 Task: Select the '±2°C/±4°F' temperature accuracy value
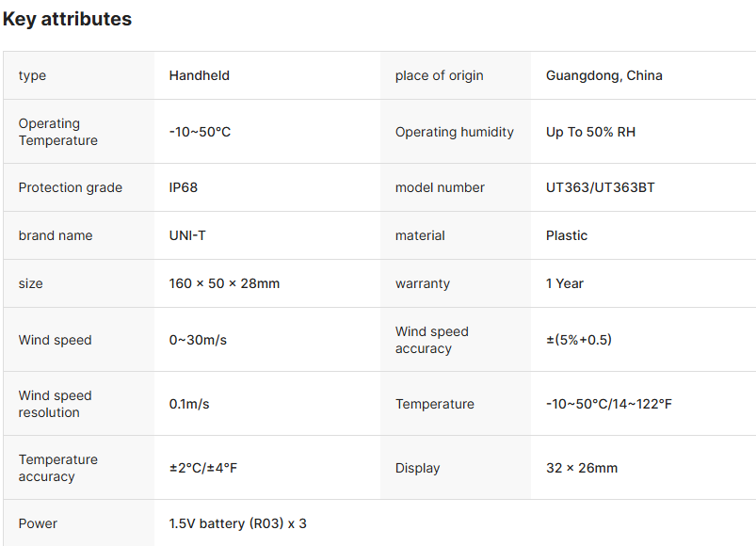pyautogui.click(x=203, y=468)
